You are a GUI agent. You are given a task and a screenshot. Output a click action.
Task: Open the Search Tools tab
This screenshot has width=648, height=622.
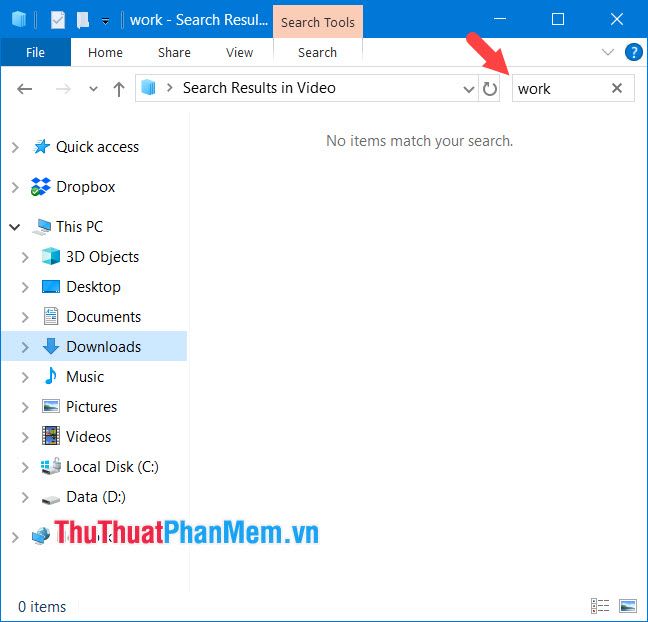(x=317, y=22)
